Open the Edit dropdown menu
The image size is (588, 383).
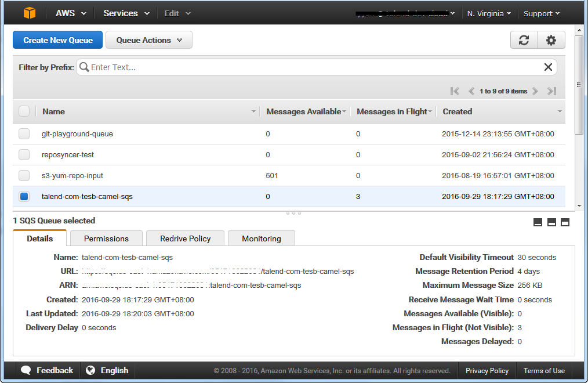coord(177,13)
